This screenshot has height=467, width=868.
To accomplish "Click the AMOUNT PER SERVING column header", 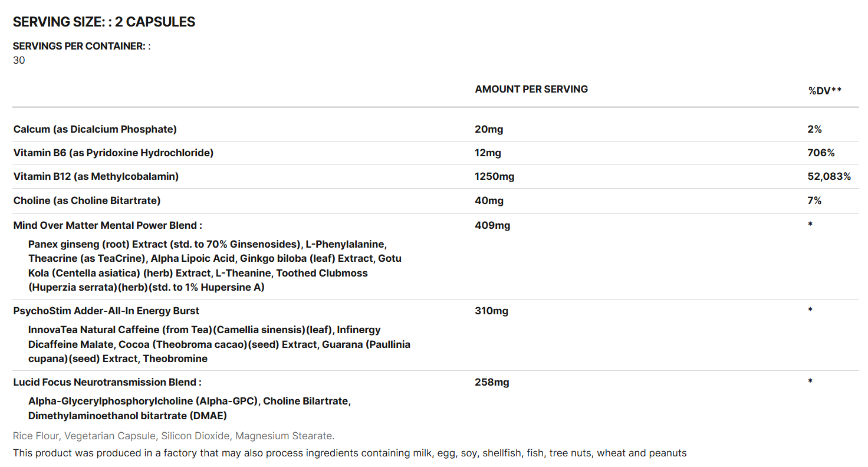I will click(531, 89).
